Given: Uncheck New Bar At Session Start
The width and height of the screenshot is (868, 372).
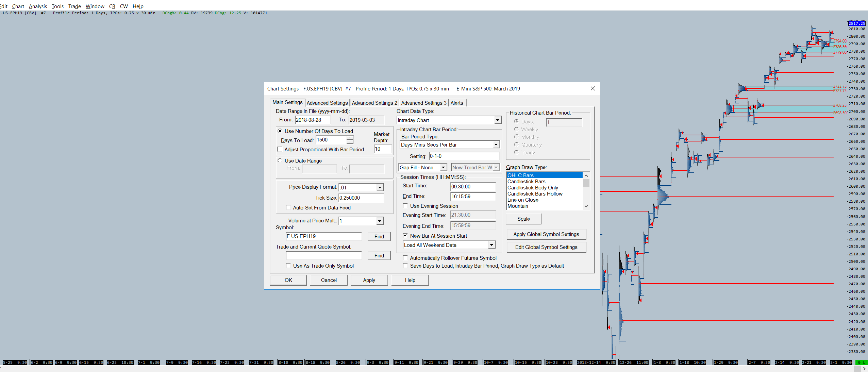Looking at the screenshot, I should [x=405, y=236].
